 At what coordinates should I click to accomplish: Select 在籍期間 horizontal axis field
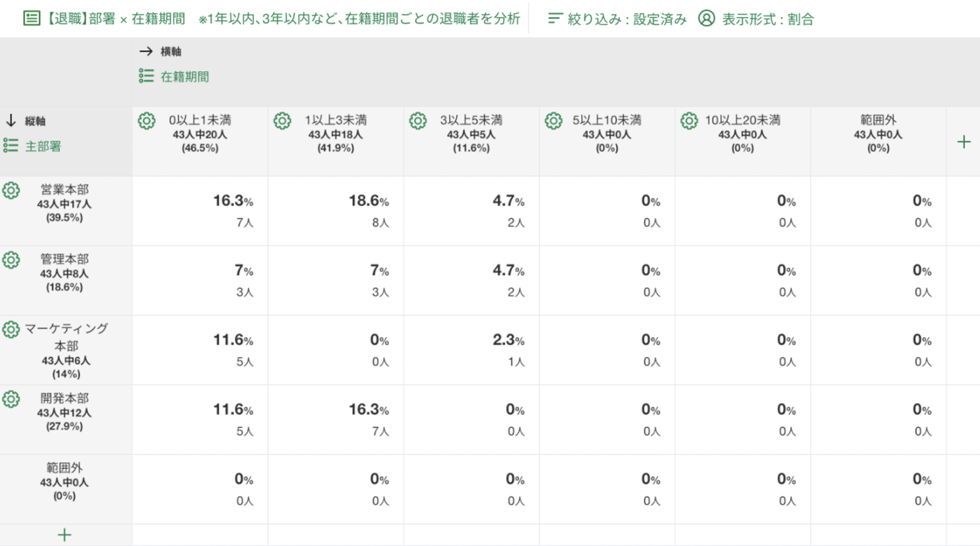pos(184,76)
